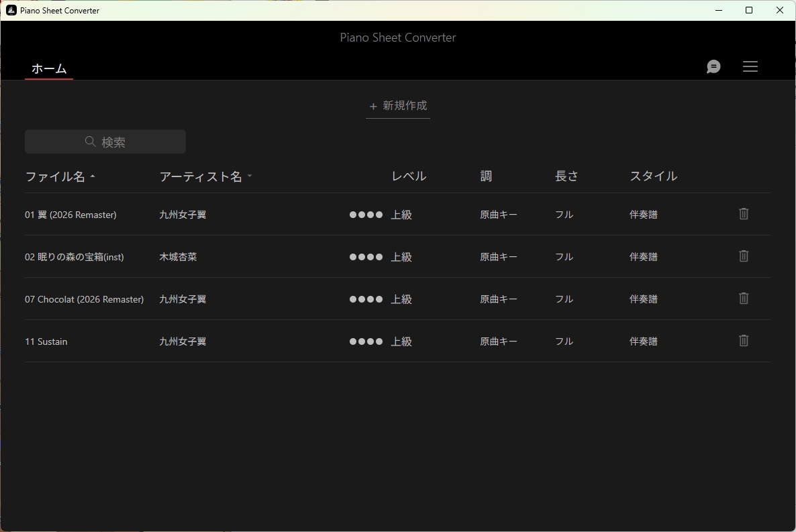Create a new sheet with 新規作成
The height and width of the screenshot is (532, 796).
[x=398, y=105]
